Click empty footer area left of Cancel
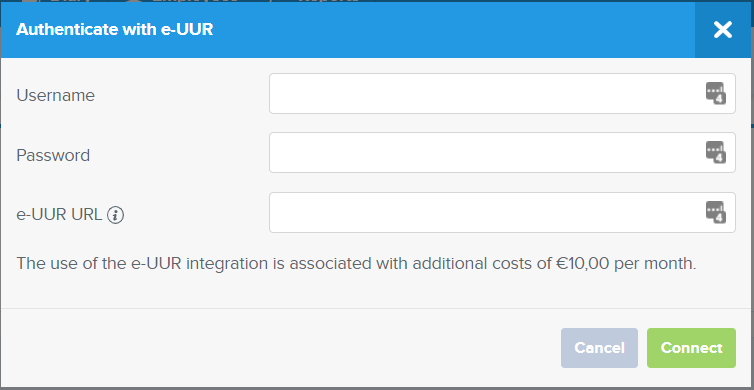This screenshot has height=390, width=754. click(x=279, y=348)
